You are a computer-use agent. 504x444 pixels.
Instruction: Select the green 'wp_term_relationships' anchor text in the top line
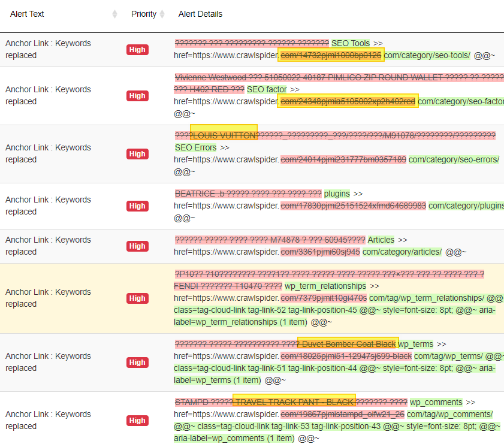(325, 286)
